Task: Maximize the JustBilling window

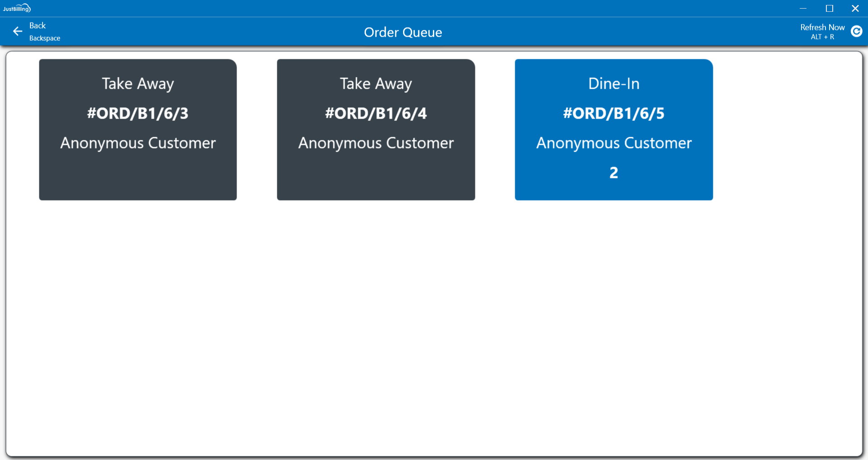Action: click(x=829, y=8)
